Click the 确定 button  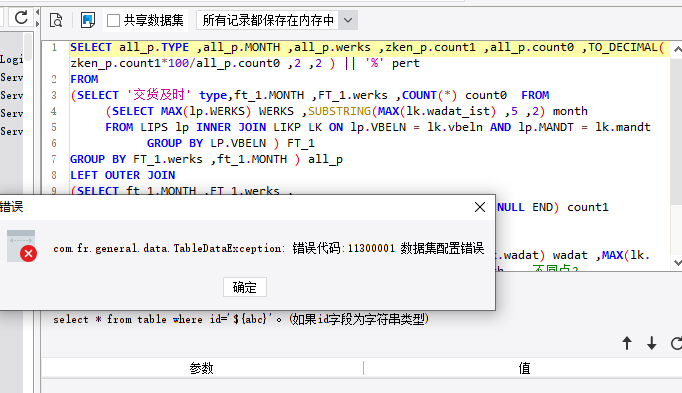click(x=245, y=287)
